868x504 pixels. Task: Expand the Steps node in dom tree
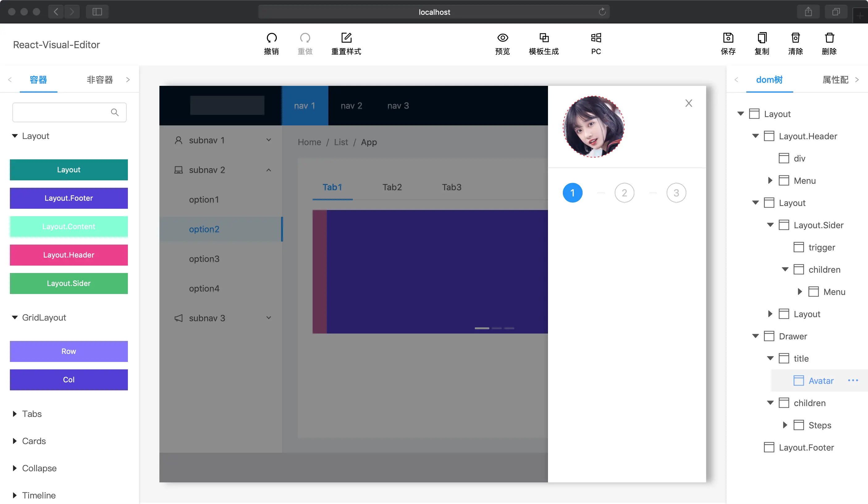coord(785,425)
